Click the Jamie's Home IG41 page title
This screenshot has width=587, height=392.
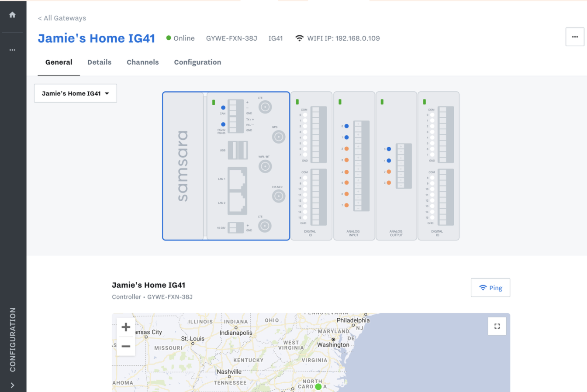[97, 38]
